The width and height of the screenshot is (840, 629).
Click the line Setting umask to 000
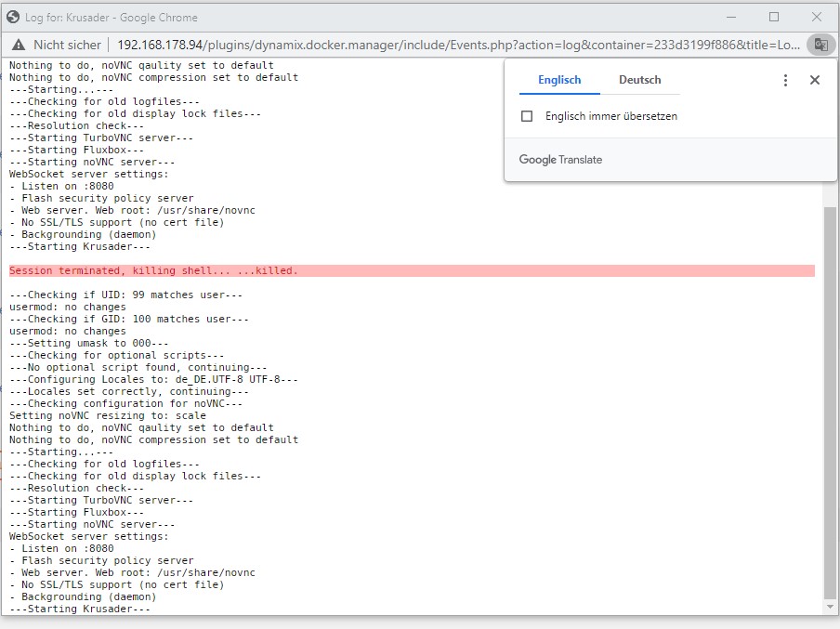(x=89, y=344)
